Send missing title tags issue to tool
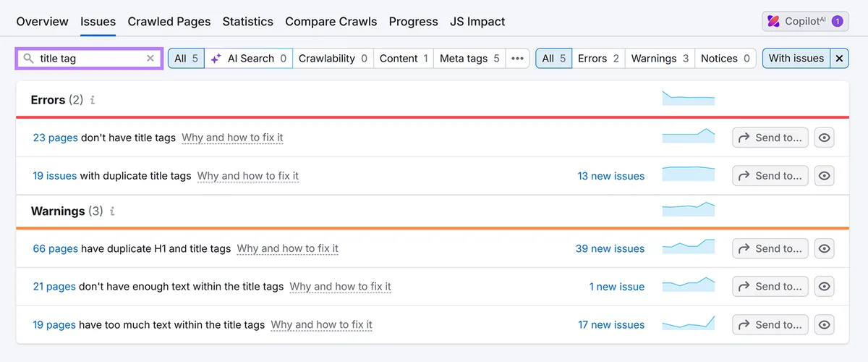 click(770, 138)
